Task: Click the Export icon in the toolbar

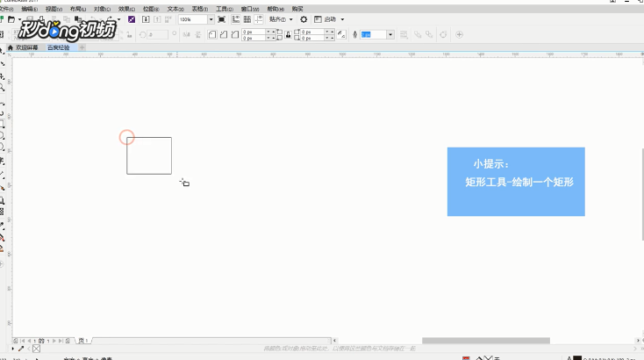Action: 157,19
